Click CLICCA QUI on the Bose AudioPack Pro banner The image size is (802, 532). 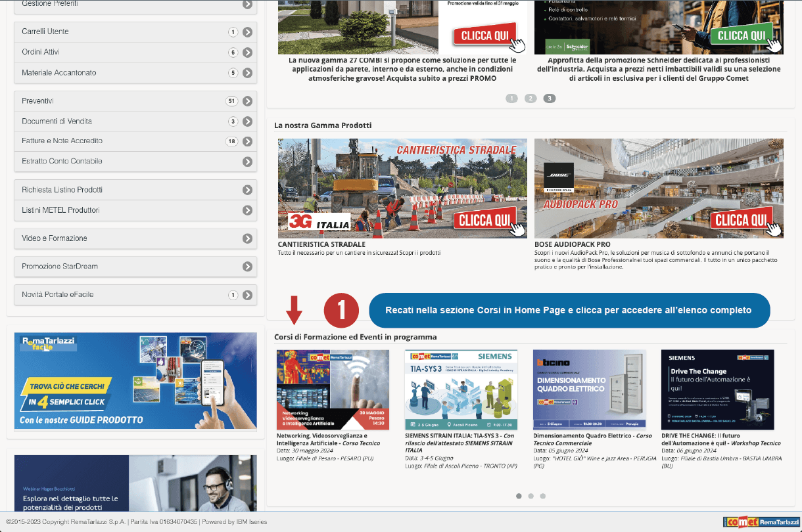click(x=742, y=220)
